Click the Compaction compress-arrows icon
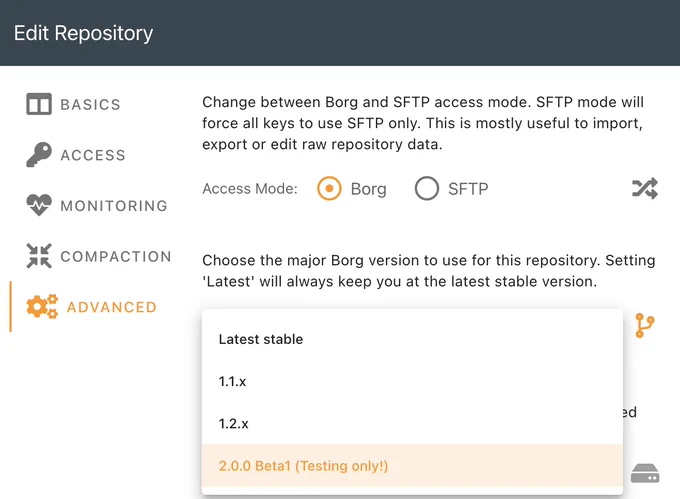Image resolution: width=680 pixels, height=499 pixels. (39, 256)
